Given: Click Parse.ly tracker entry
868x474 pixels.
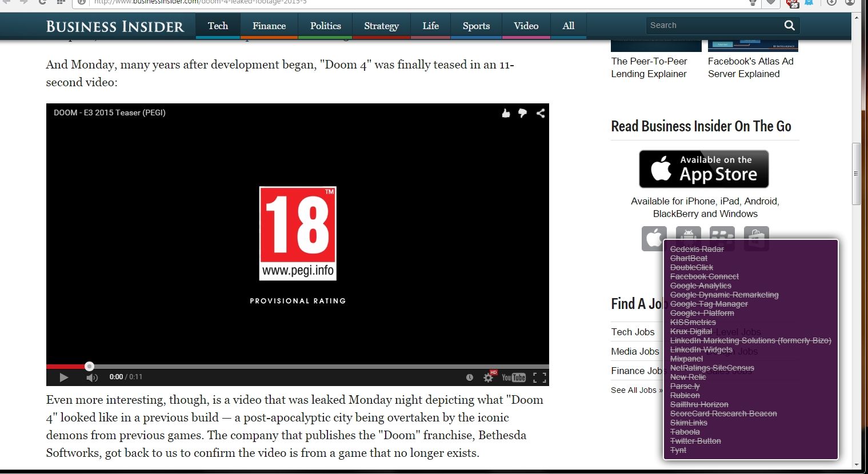Looking at the screenshot, I should pos(685,386).
